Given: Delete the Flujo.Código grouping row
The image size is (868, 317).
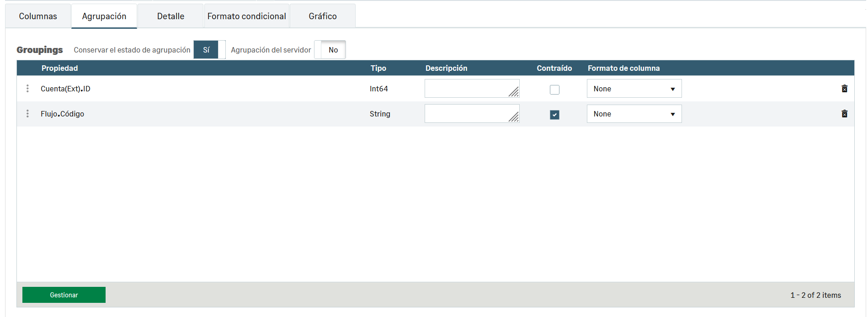Looking at the screenshot, I should pos(844,114).
